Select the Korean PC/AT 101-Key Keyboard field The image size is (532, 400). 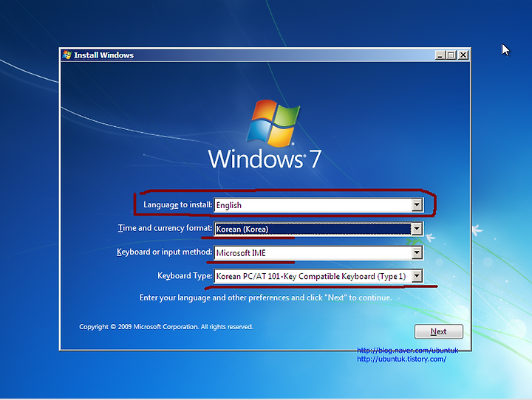point(318,276)
